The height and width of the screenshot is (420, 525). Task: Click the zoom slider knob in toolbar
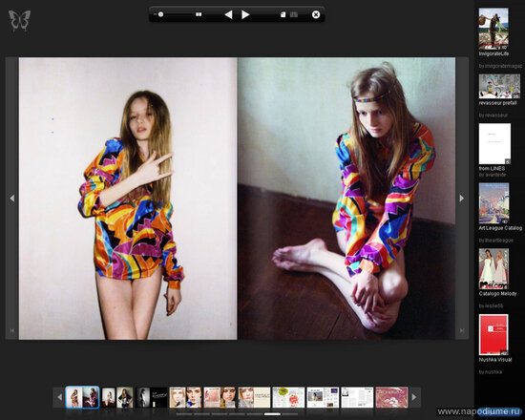pos(160,14)
